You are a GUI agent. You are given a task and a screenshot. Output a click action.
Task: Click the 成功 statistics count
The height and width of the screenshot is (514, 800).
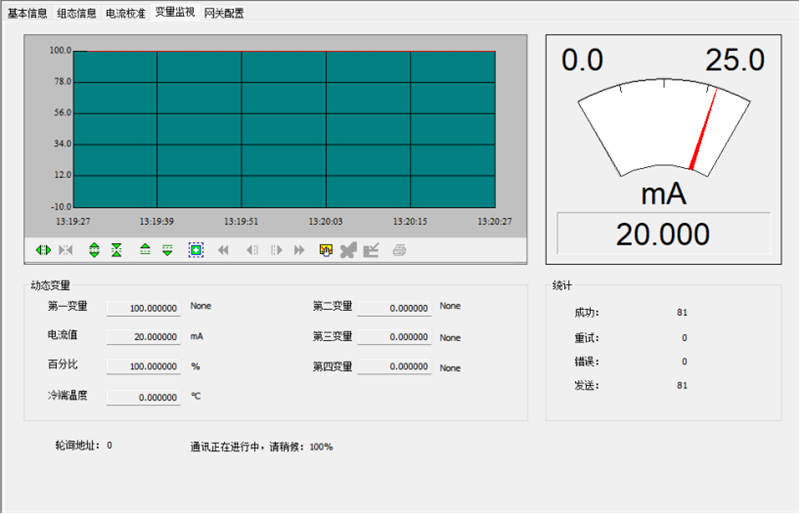point(682,312)
